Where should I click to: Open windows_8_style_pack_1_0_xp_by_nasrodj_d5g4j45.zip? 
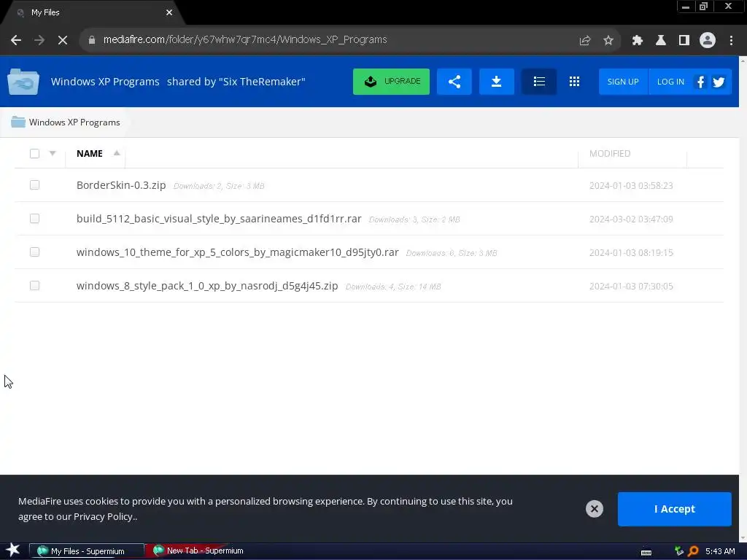coord(206,286)
